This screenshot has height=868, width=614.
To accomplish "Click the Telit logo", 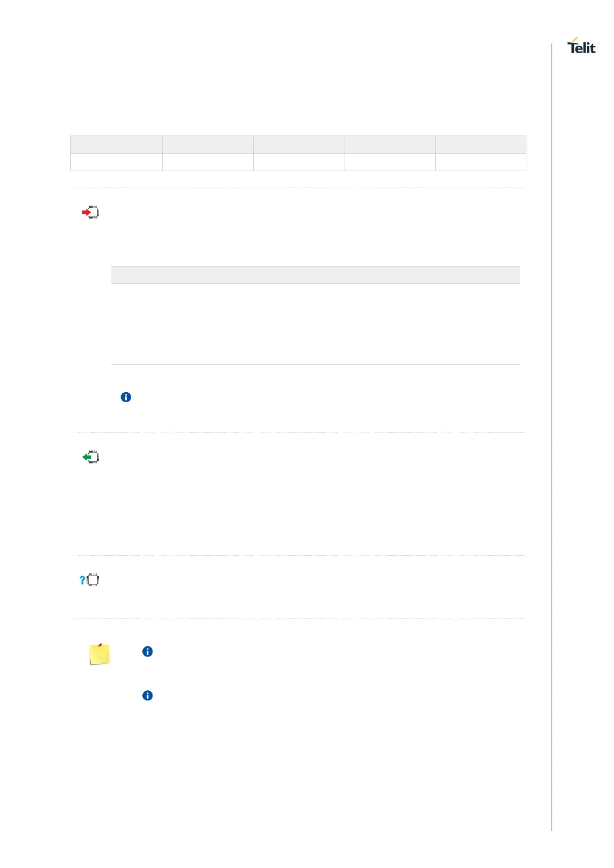I will pos(581,46).
